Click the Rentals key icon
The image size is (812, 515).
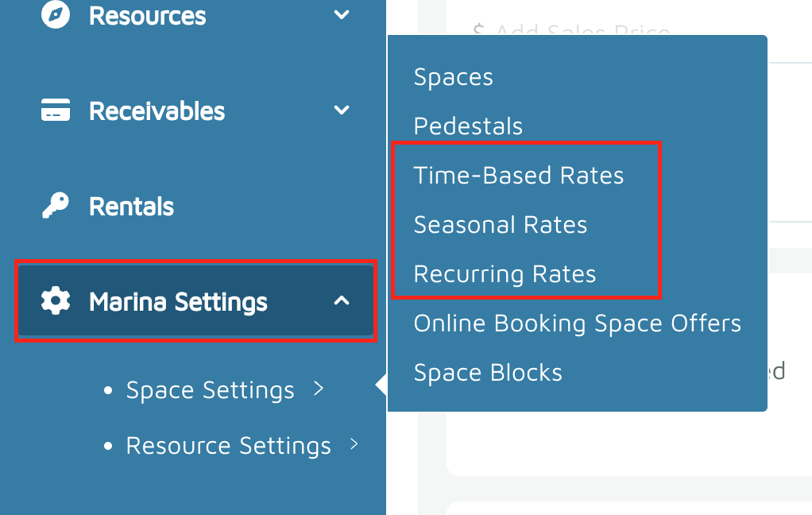click(x=56, y=205)
